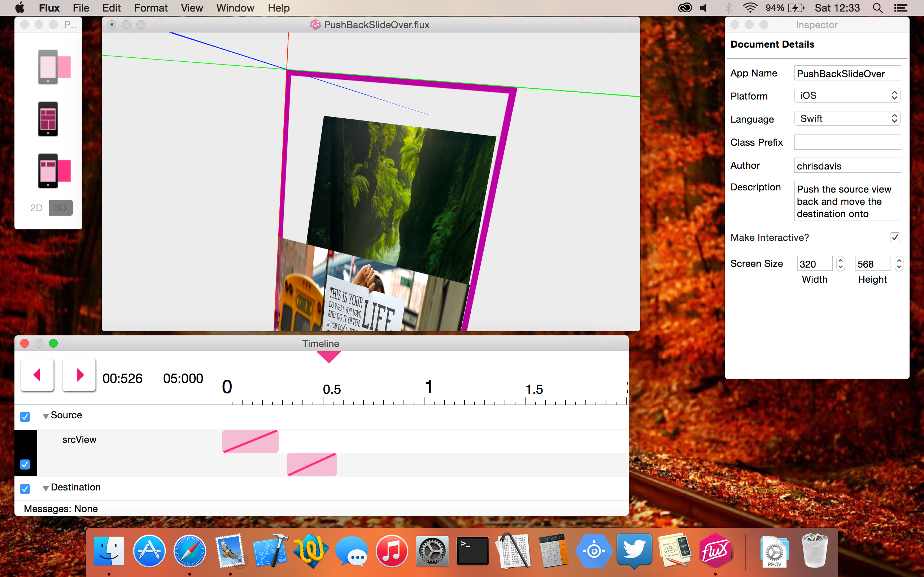Open Xcode from the Dock
The height and width of the screenshot is (577, 924).
[270, 551]
